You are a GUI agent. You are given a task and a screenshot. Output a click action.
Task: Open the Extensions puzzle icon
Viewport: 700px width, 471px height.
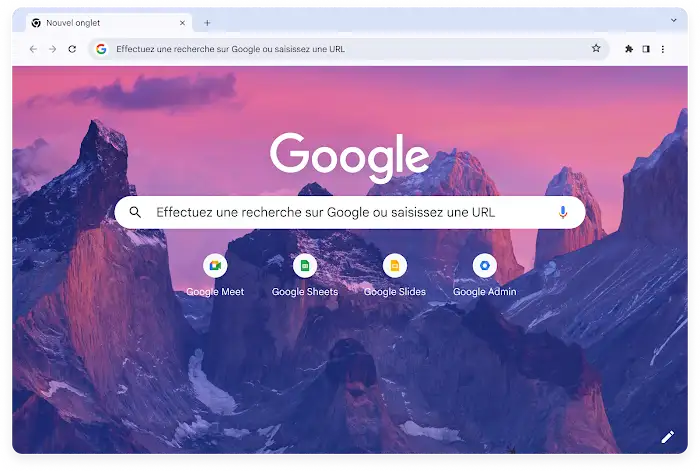pos(629,49)
